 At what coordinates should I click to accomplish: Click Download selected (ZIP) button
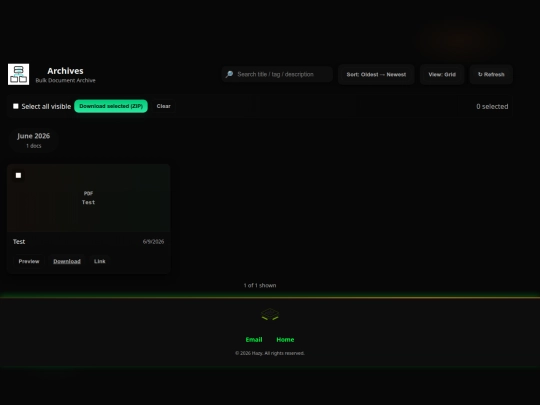click(111, 106)
